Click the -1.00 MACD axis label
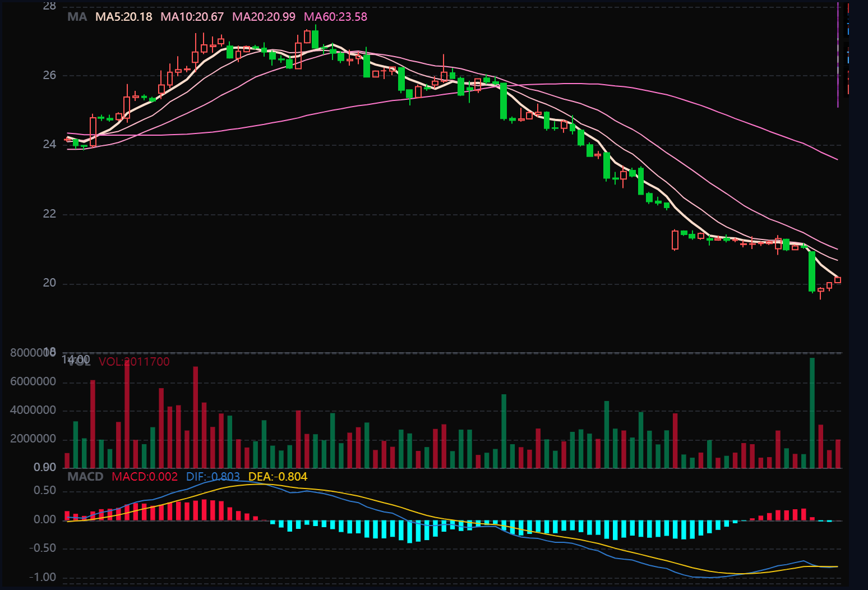This screenshot has width=868, height=590. [x=43, y=578]
